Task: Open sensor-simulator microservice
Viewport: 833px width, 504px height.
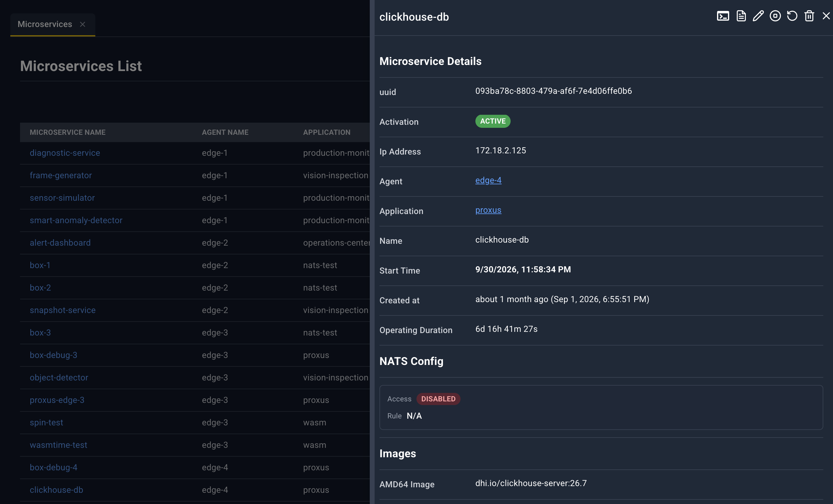Action: coord(62,198)
